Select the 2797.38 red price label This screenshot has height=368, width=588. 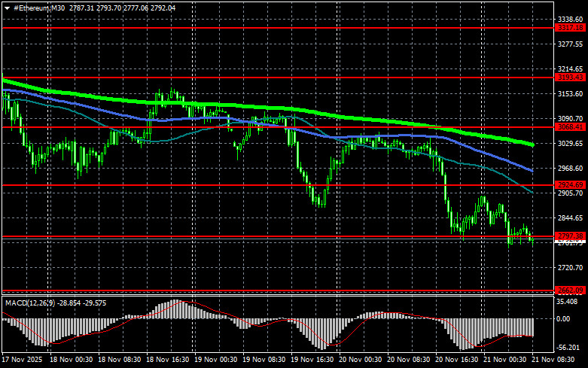coord(570,236)
